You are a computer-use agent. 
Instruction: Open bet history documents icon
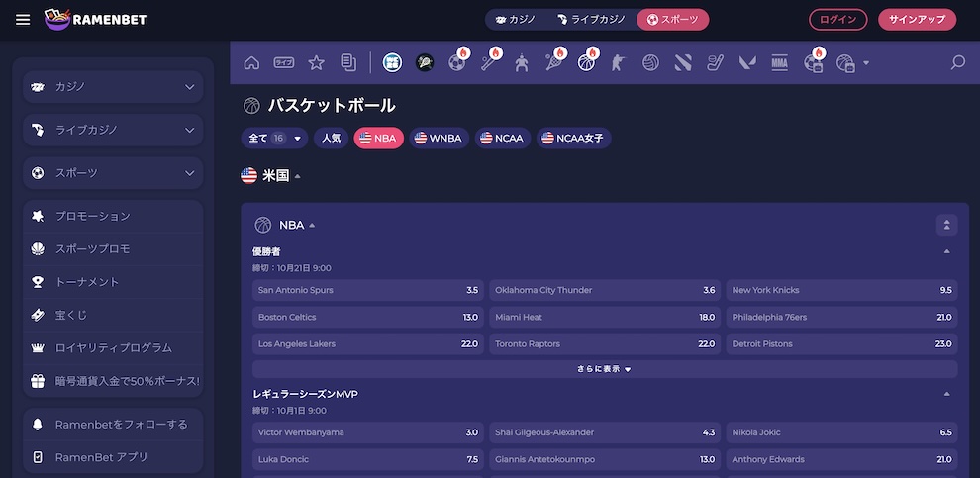tap(348, 62)
